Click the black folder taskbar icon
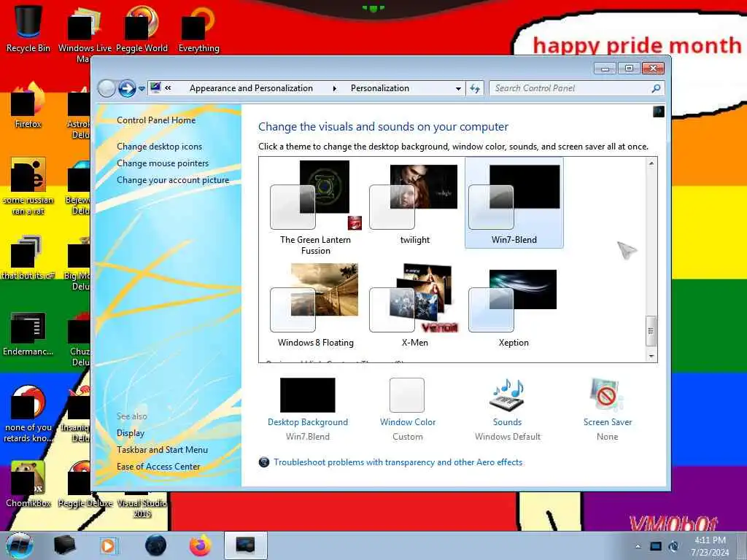Image resolution: width=747 pixels, height=560 pixels. pyautogui.click(x=64, y=545)
